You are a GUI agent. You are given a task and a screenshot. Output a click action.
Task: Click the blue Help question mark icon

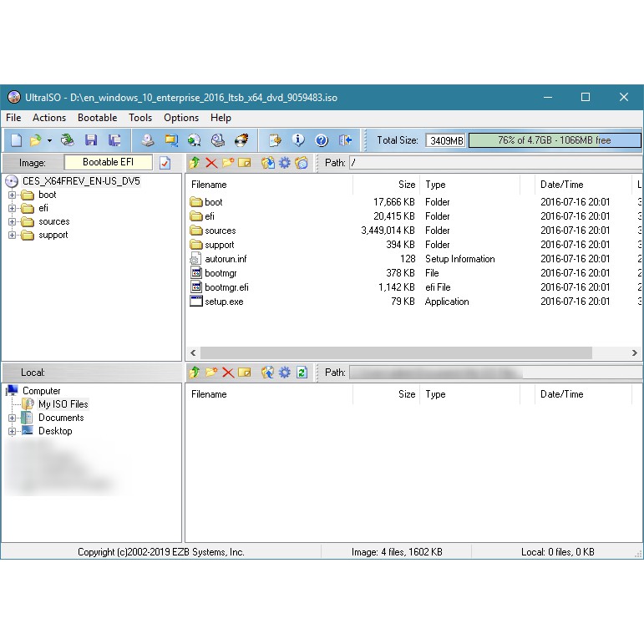pyautogui.click(x=322, y=140)
